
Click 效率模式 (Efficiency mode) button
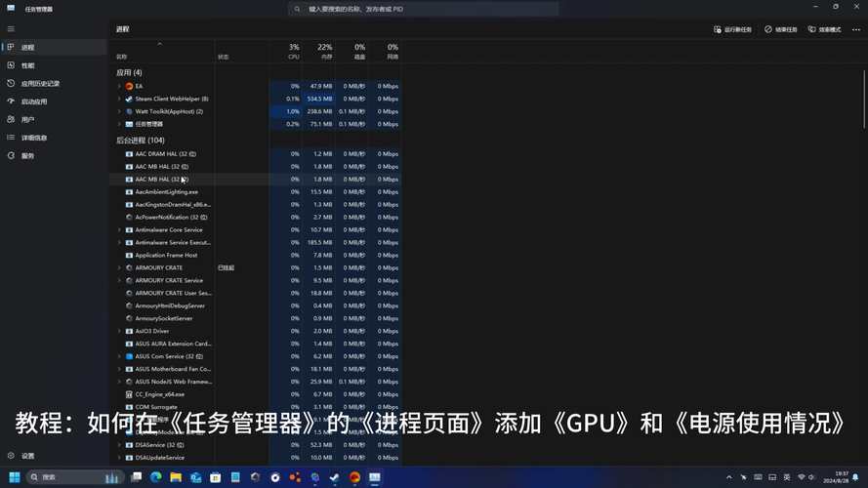click(x=824, y=29)
